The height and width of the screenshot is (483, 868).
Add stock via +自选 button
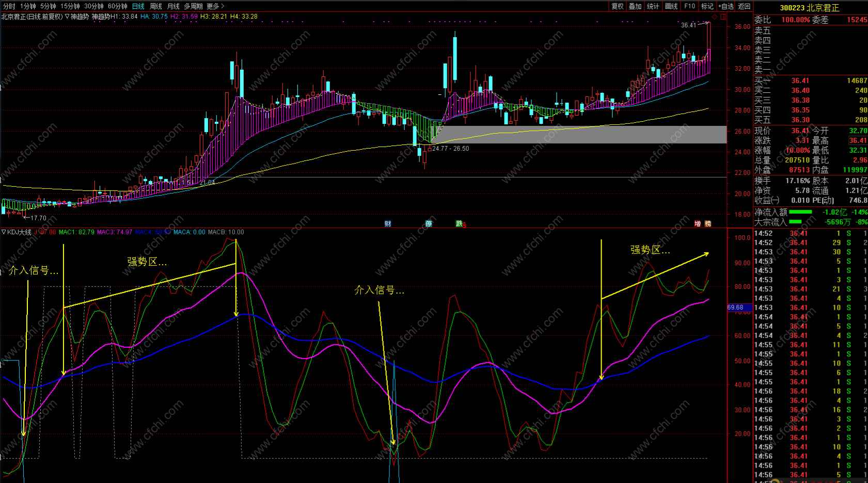pos(726,6)
